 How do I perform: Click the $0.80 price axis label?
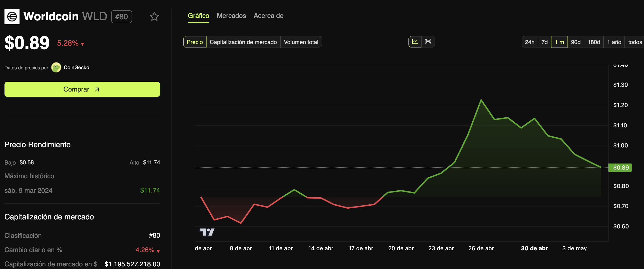[x=621, y=186]
